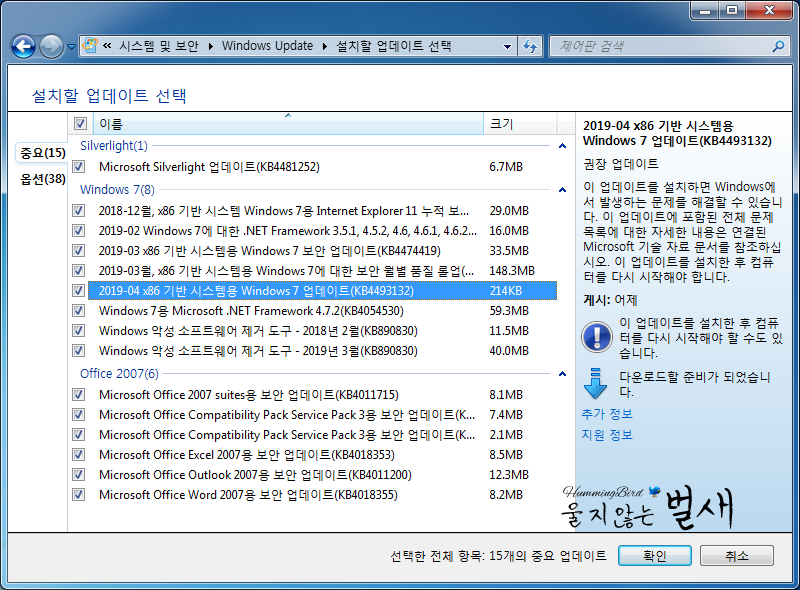Sort by the 크기 column header
This screenshot has height=590, width=800.
coord(520,124)
